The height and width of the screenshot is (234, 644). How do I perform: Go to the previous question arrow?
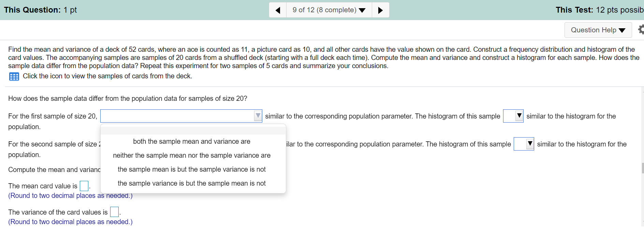[x=278, y=10]
